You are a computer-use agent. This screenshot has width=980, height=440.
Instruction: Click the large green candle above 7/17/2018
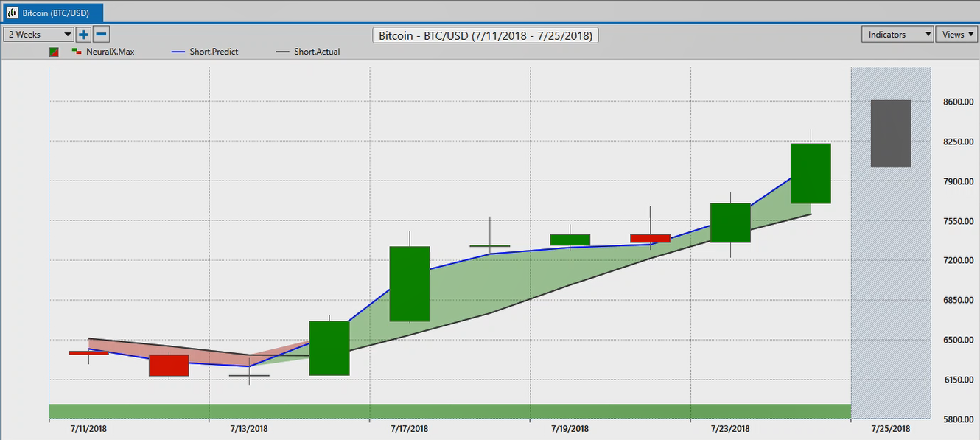pyautogui.click(x=410, y=284)
